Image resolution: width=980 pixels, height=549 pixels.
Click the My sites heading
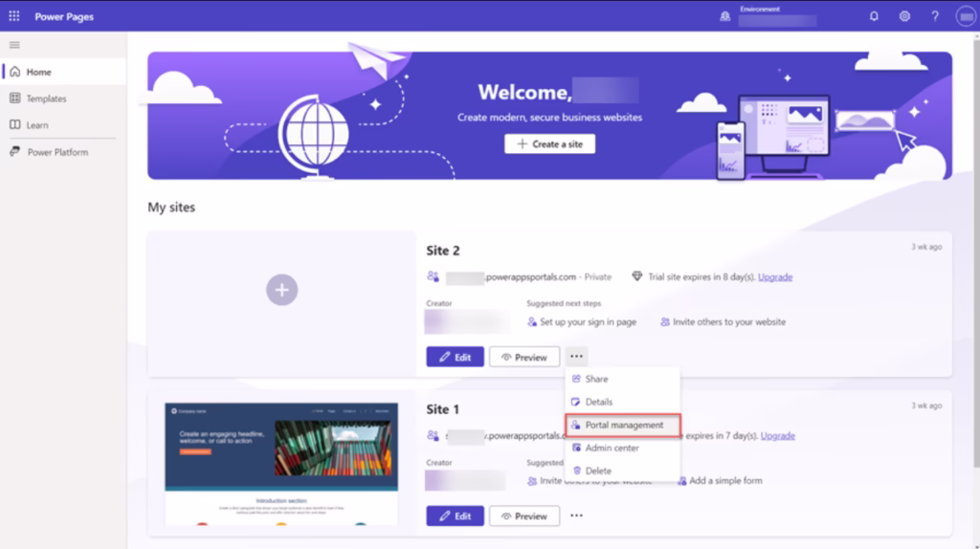coord(171,208)
